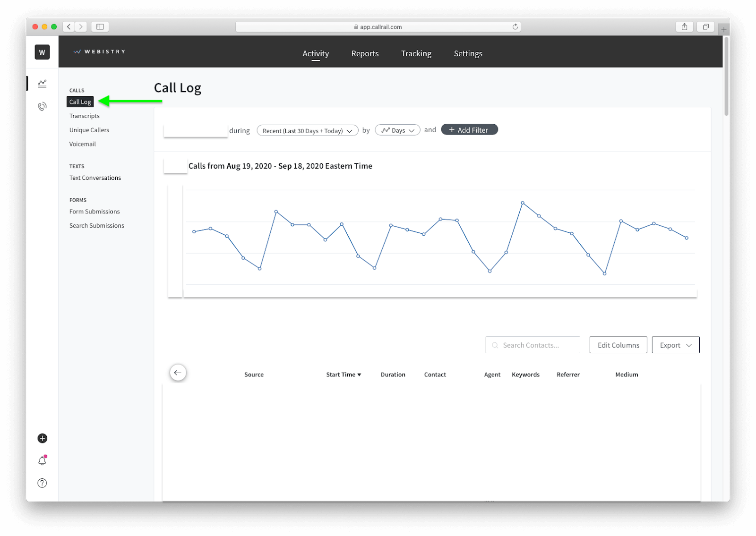Click the Safari share icon

click(x=684, y=26)
